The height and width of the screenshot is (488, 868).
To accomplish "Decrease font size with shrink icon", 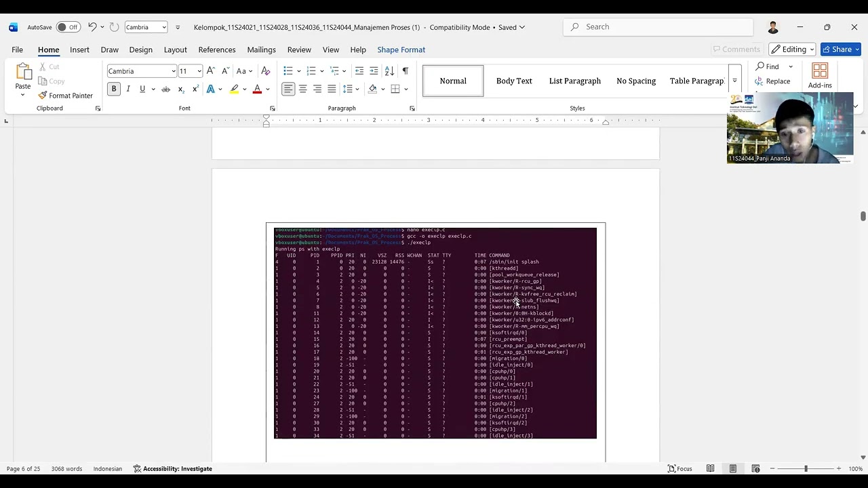I will tap(225, 71).
